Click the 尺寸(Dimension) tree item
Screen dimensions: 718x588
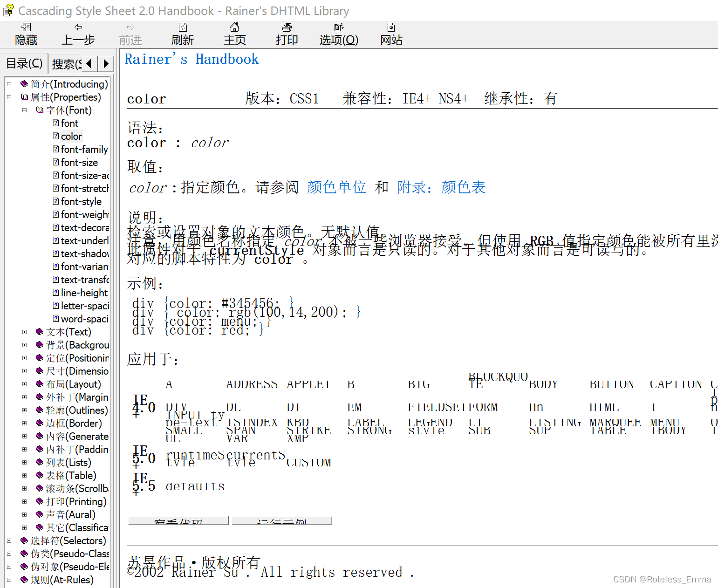click(x=77, y=371)
